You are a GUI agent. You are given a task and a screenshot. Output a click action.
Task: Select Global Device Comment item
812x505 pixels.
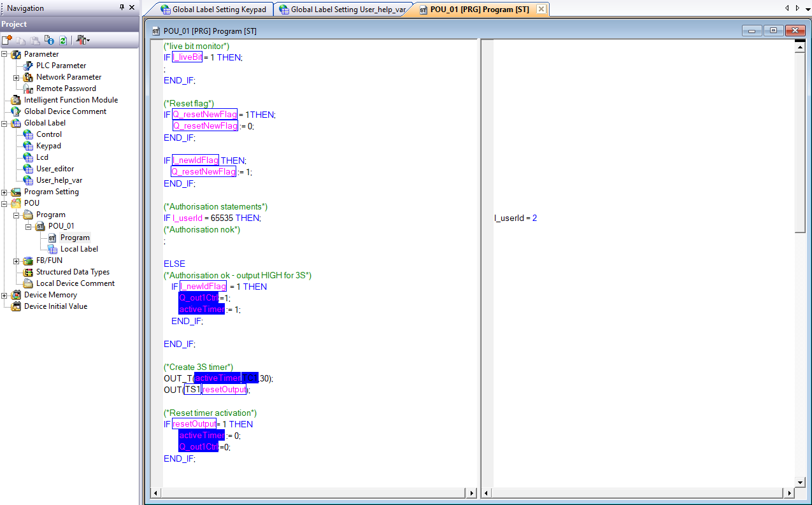click(x=65, y=111)
